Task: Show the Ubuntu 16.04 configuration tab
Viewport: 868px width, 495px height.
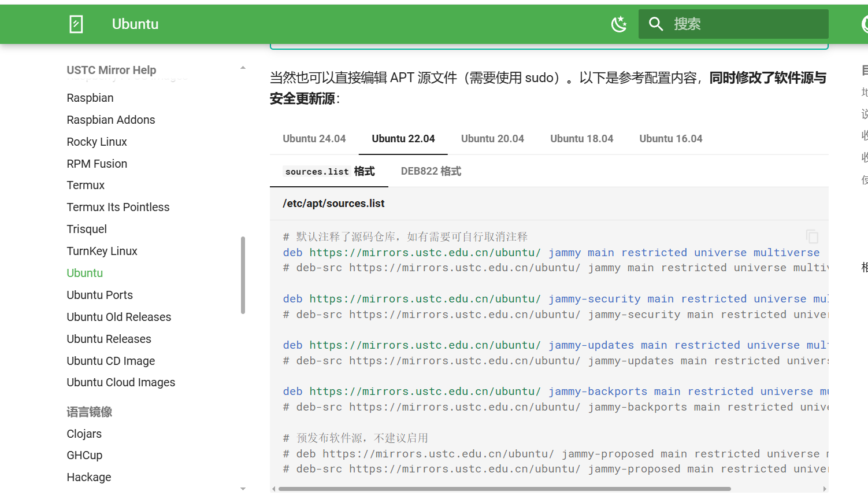Action: pyautogui.click(x=670, y=139)
